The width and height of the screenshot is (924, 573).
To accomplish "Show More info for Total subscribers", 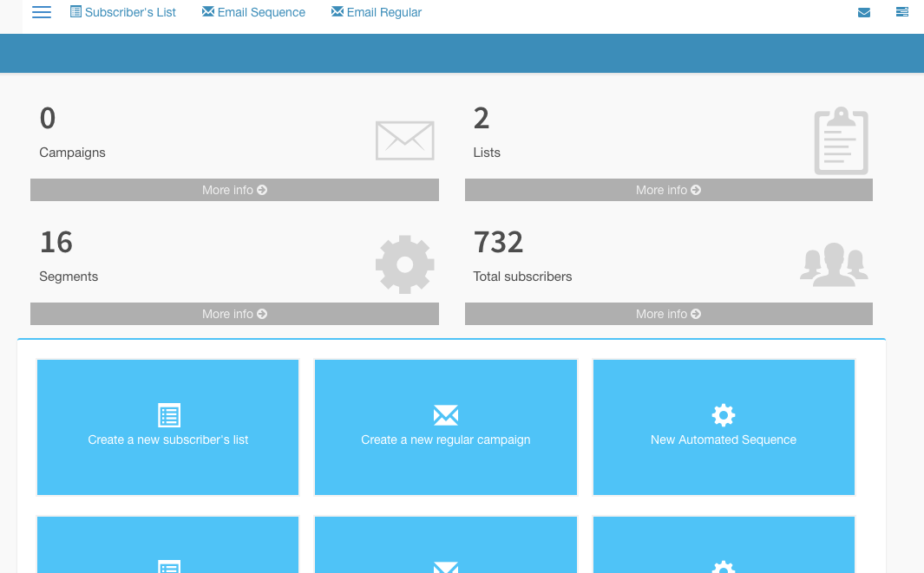I will coord(668,314).
